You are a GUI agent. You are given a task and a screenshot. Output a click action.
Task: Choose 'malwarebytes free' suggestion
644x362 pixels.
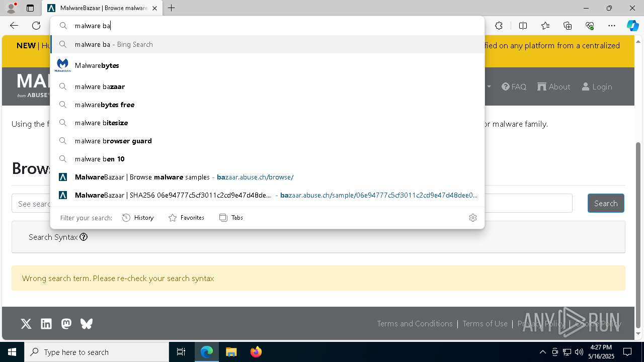[267, 105]
